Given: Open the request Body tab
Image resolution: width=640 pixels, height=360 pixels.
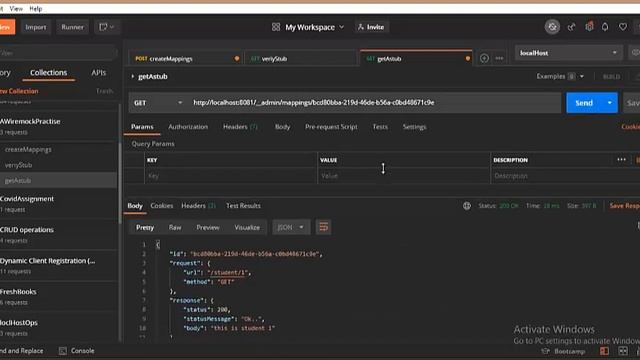Looking at the screenshot, I should (x=282, y=127).
